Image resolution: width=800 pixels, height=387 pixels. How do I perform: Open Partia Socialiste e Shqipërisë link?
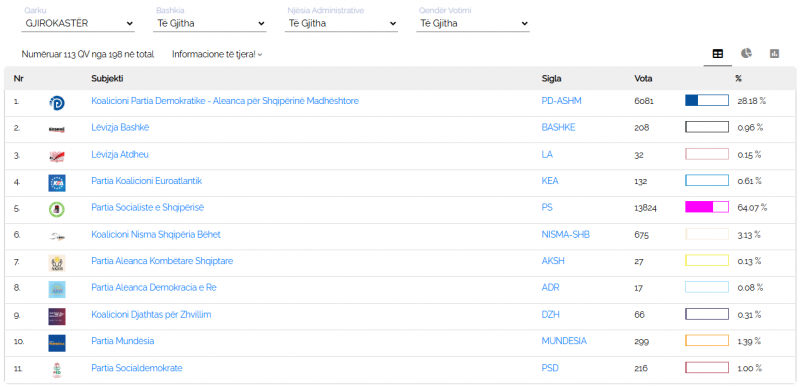pyautogui.click(x=148, y=208)
